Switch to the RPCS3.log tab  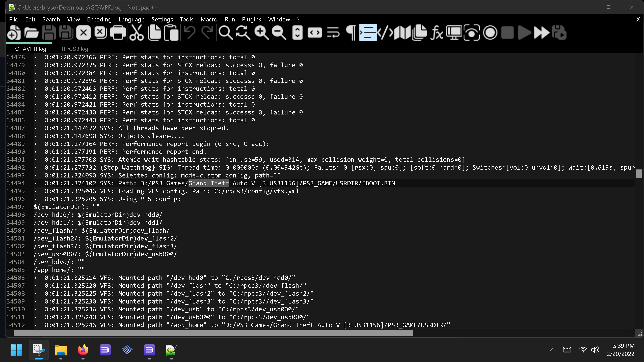coord(74,49)
